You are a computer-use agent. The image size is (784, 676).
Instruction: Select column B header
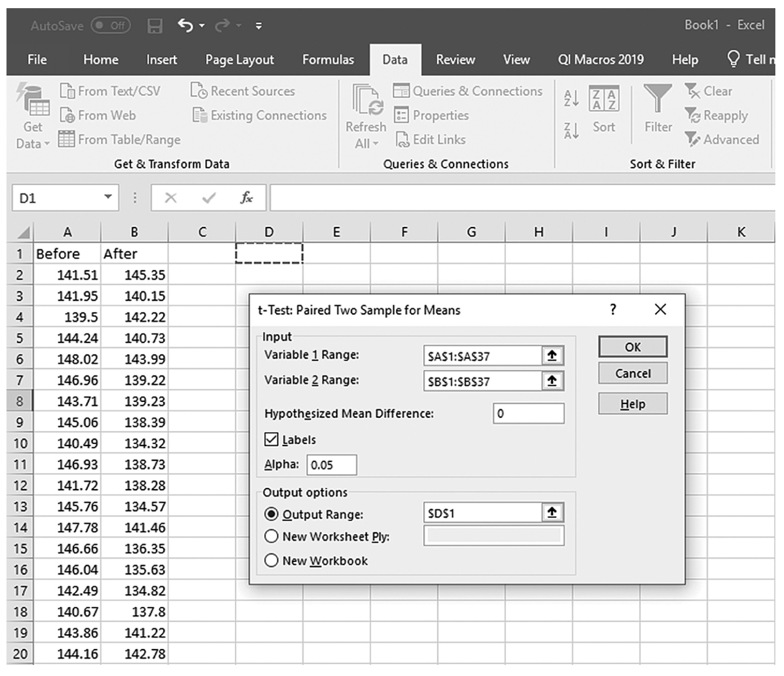pyautogui.click(x=135, y=232)
